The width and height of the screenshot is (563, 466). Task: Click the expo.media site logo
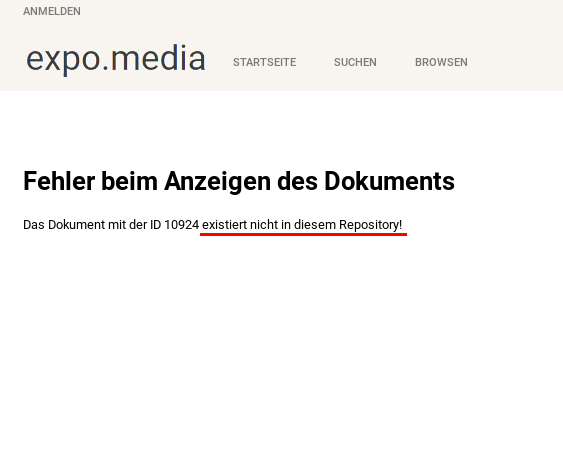[116, 59]
